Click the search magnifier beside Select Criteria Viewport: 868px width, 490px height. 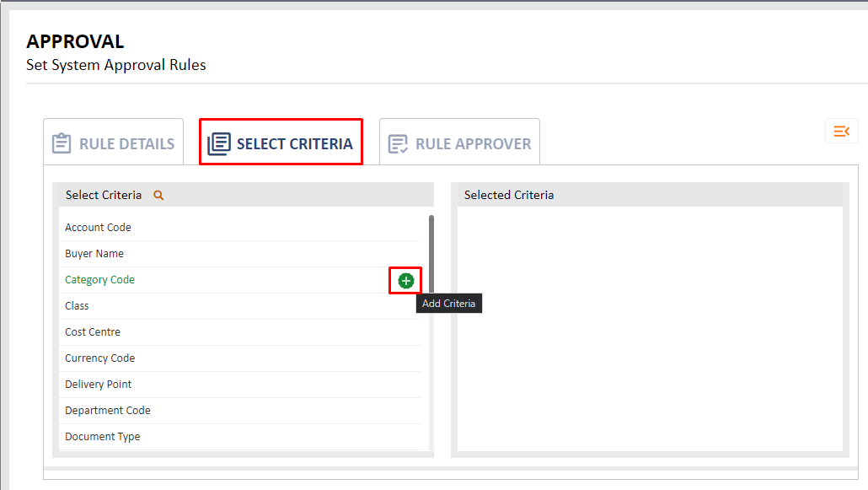(x=158, y=195)
